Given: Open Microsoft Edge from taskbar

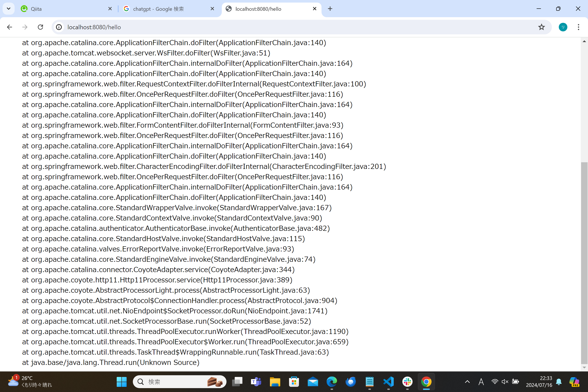Looking at the screenshot, I should pyautogui.click(x=331, y=381).
